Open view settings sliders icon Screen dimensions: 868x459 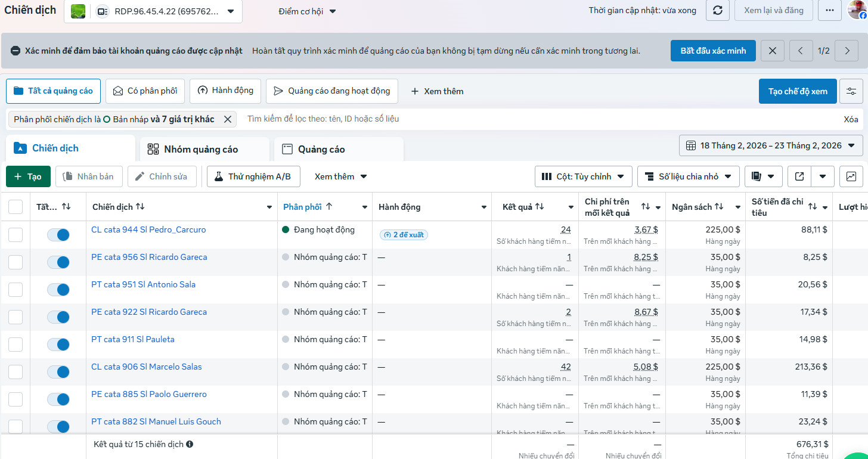point(851,91)
